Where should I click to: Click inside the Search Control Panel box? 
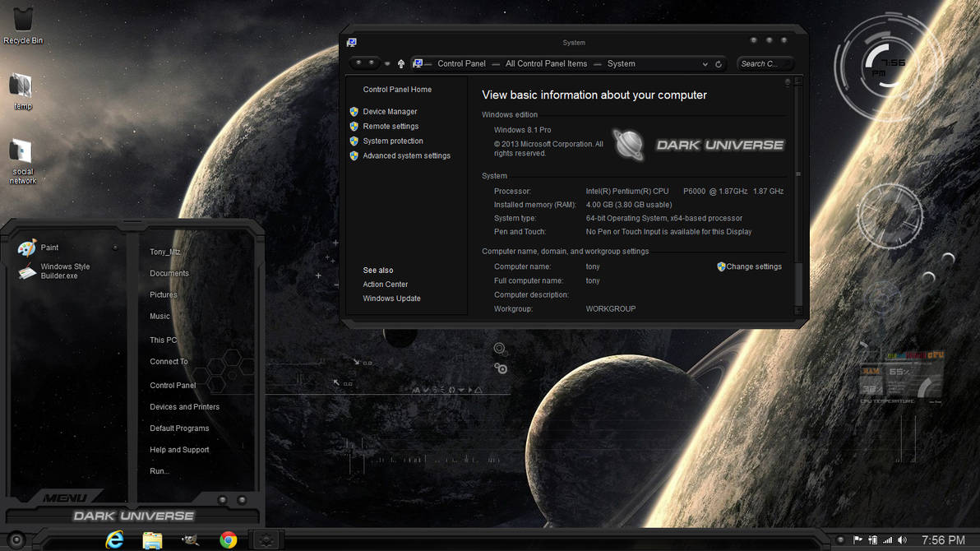pos(765,63)
